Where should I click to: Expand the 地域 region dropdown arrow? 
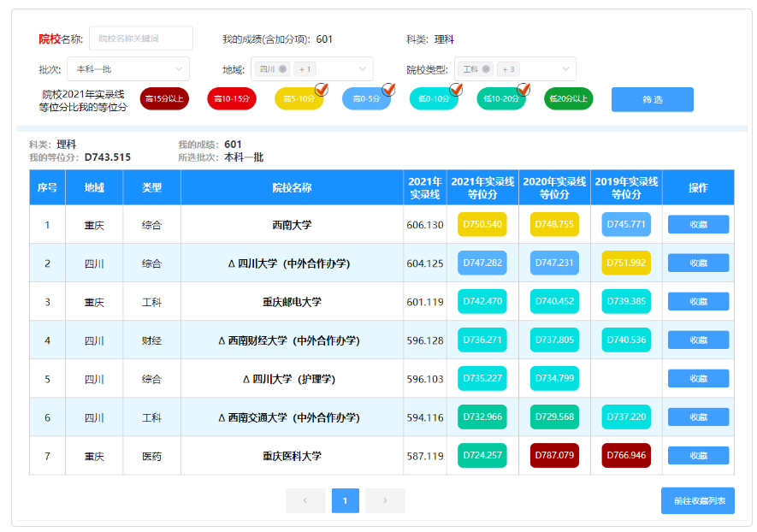362,69
